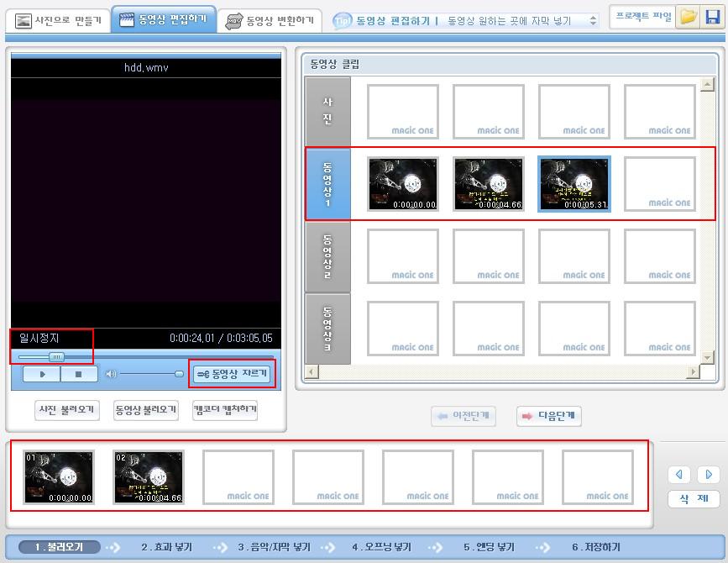Select clip thumbnail at 0:00:05.31
Screen dimensions: 728x563
(x=574, y=184)
